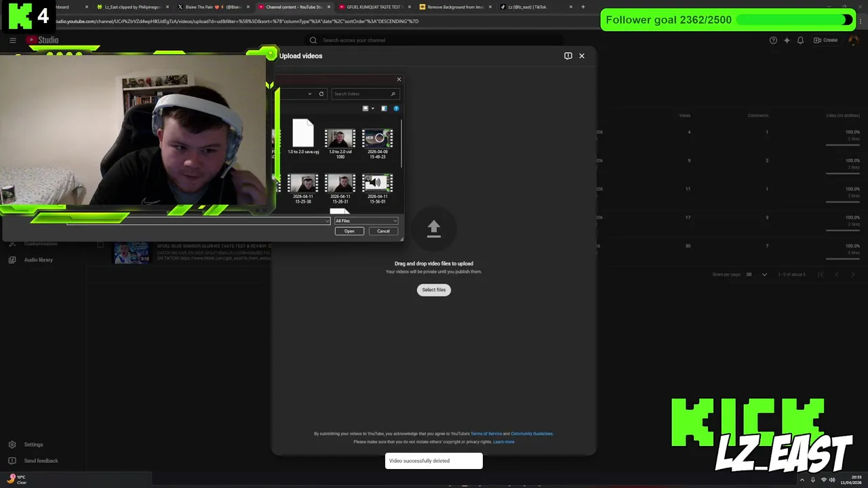Open the GFUEL Blue Bomber video thumbnail
Viewport: 868px width, 488px height.
[x=132, y=252]
